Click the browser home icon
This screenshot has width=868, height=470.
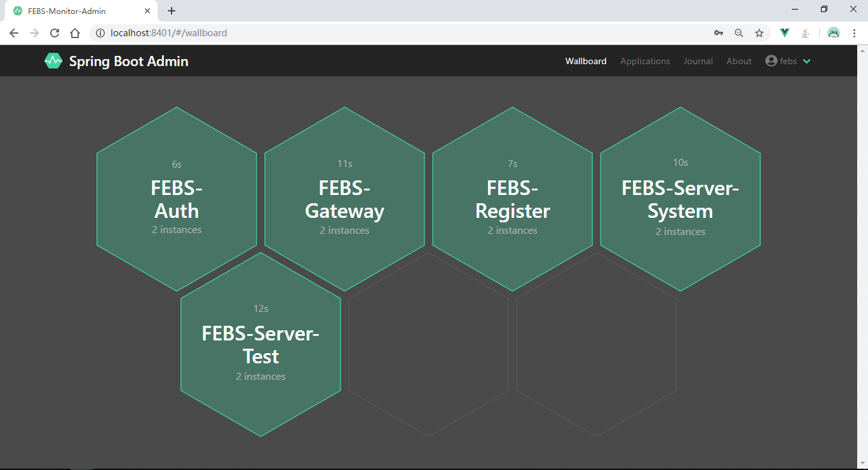pos(75,33)
